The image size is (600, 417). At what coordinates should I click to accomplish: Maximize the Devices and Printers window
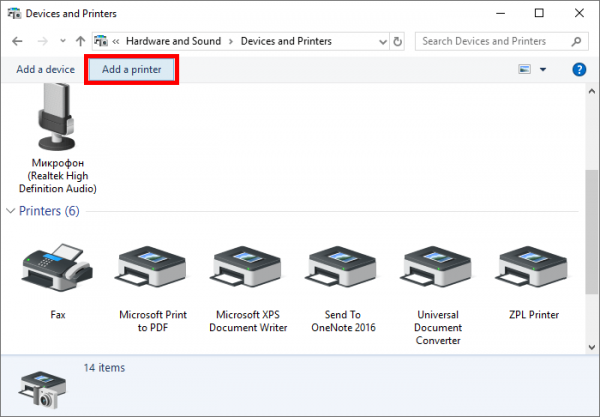(539, 13)
